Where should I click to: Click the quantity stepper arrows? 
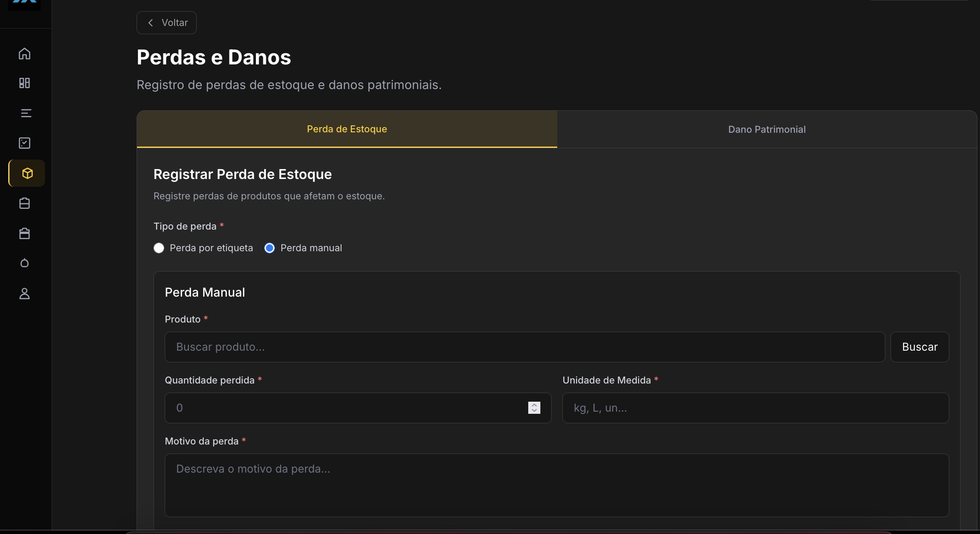(534, 408)
